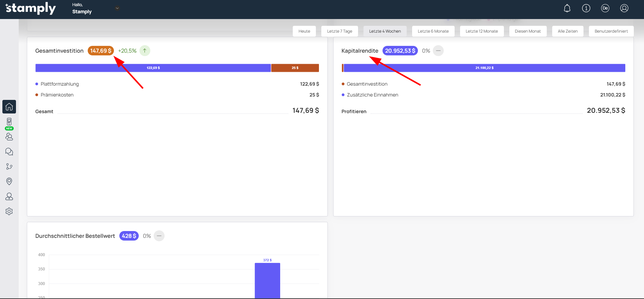Select the Heute time filter
The height and width of the screenshot is (299, 644).
pos(304,31)
